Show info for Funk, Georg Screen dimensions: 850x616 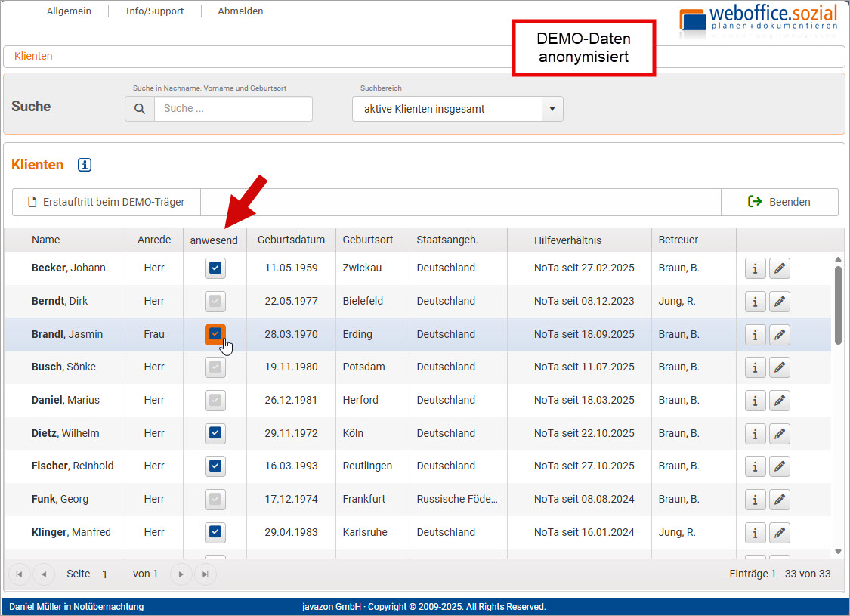point(755,500)
